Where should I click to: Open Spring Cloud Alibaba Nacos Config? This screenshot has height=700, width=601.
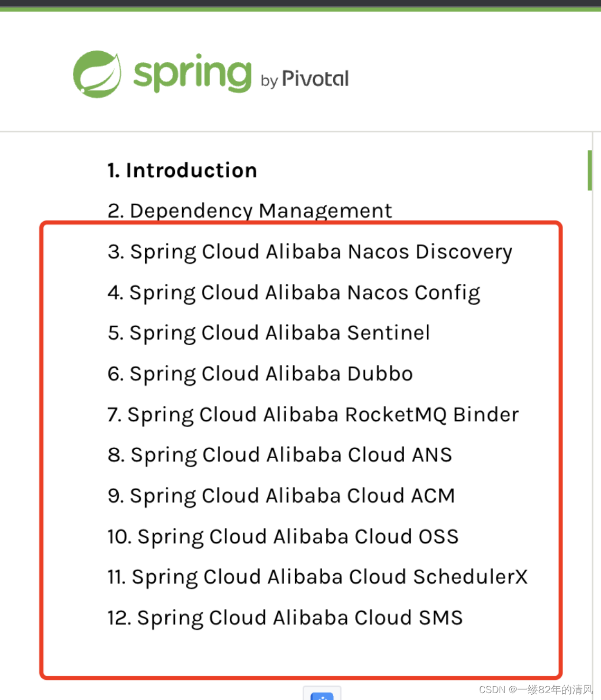click(294, 292)
